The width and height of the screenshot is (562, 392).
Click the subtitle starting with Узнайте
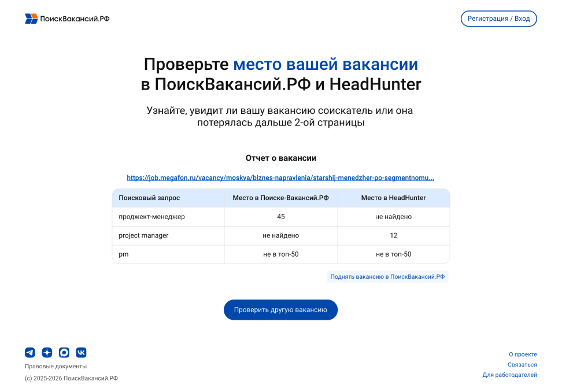(x=280, y=116)
